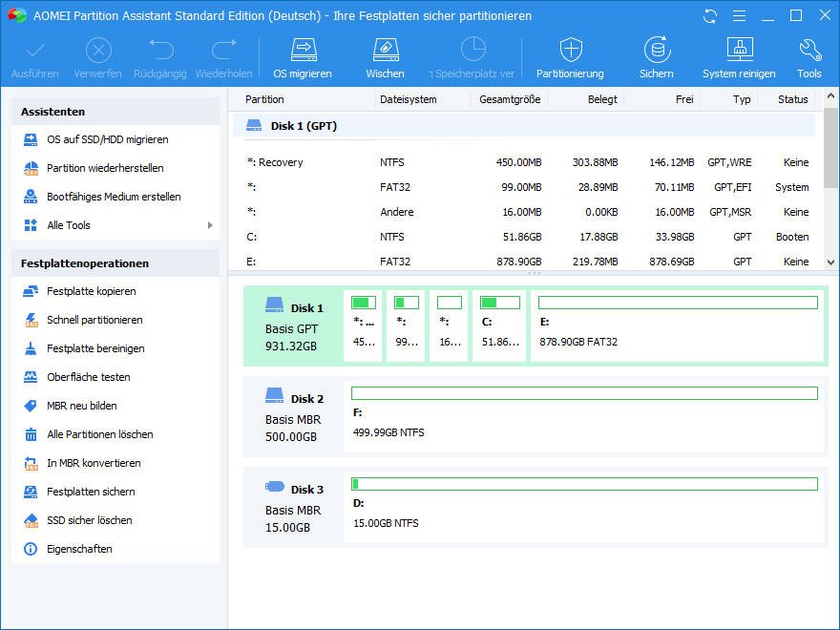
Task: Select Disk 2 F: partition block
Action: tap(583, 416)
